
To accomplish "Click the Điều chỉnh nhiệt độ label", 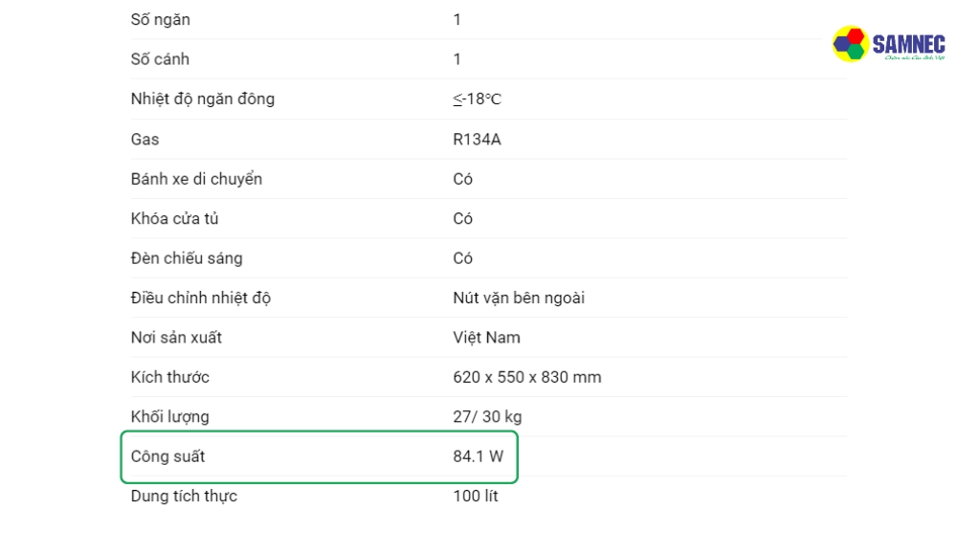I will click(x=201, y=298).
